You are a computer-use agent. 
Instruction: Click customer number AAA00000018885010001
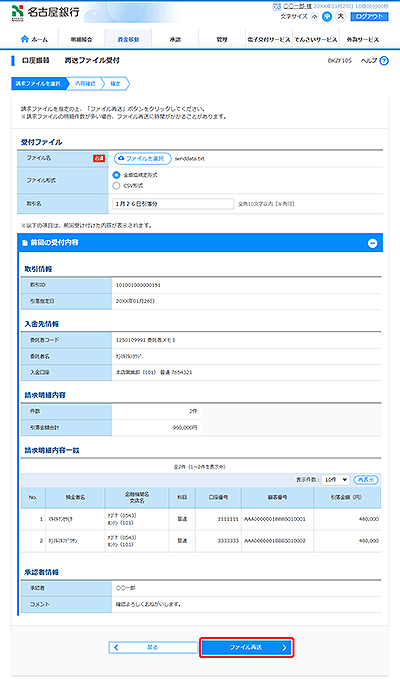tap(277, 519)
